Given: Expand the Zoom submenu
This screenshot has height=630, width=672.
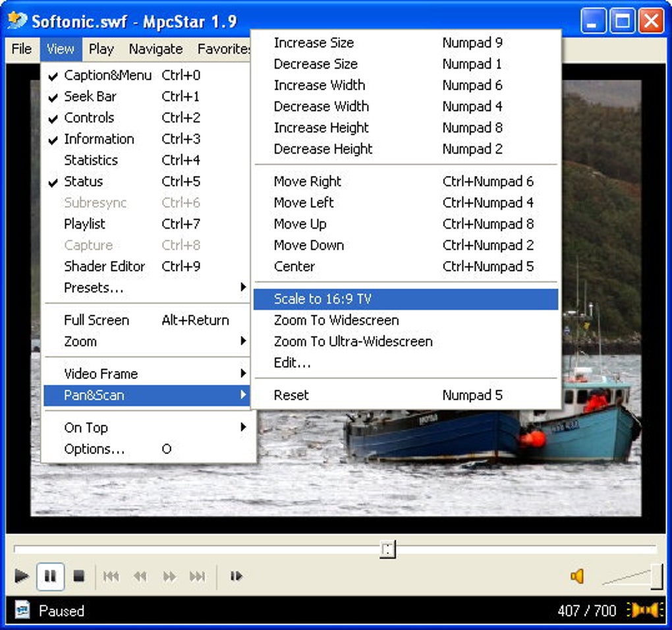Looking at the screenshot, I should pos(146,341).
